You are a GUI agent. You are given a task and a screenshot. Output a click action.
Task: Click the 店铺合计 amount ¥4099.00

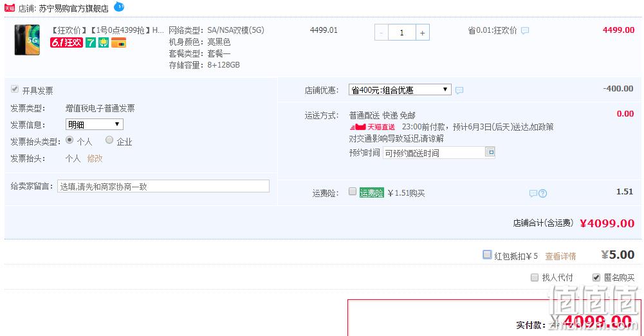607,223
